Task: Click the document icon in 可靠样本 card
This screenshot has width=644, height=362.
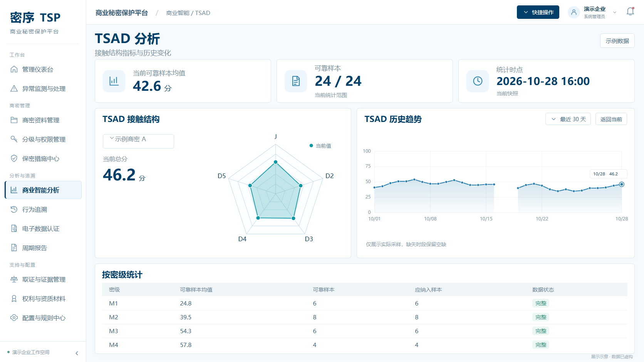Action: tap(296, 81)
